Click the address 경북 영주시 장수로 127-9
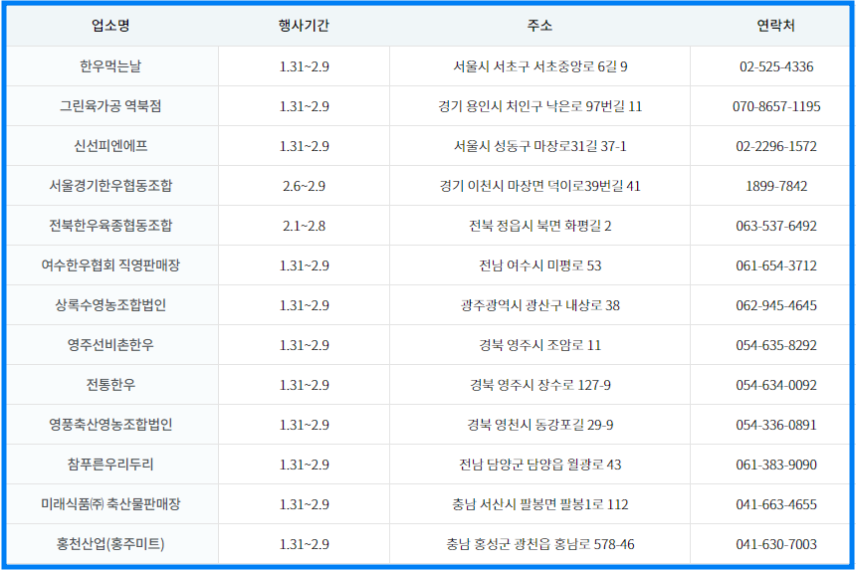857x570 pixels. (540, 385)
